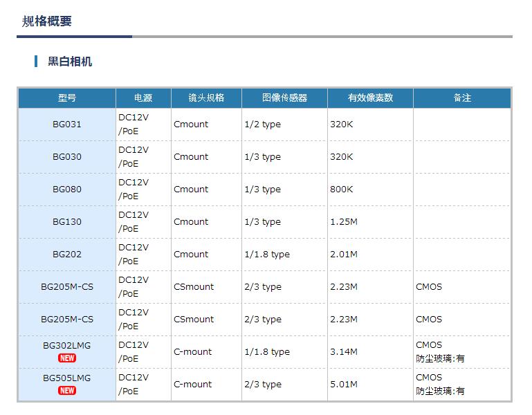Image resolution: width=532 pixels, height=415 pixels.
Task: Select the BG031 model cell
Action: point(67,124)
